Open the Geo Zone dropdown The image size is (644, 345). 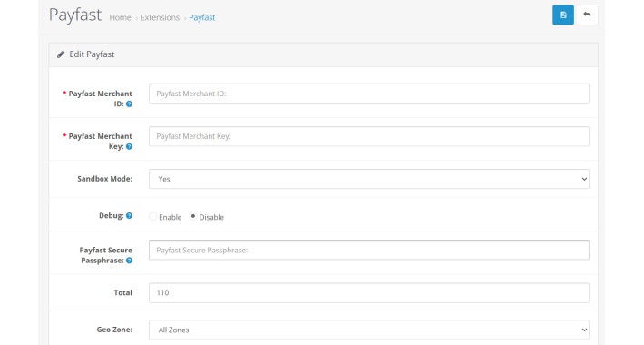tap(369, 330)
